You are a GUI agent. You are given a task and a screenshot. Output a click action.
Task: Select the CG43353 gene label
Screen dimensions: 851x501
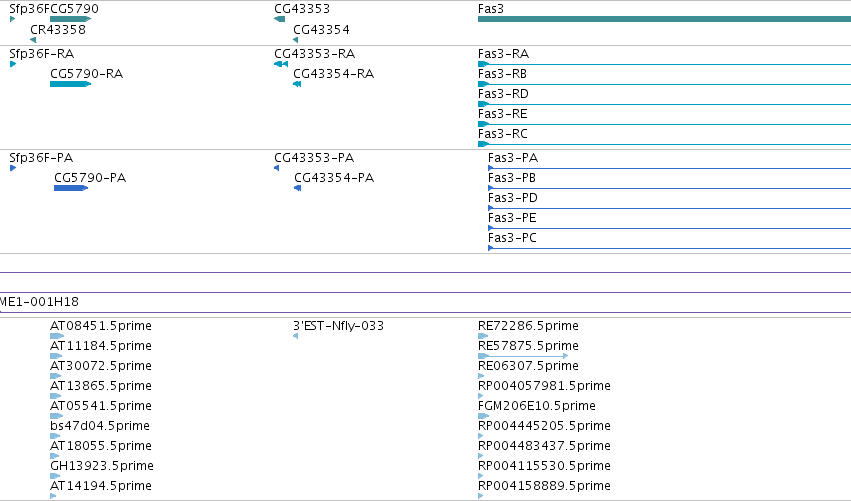click(302, 9)
